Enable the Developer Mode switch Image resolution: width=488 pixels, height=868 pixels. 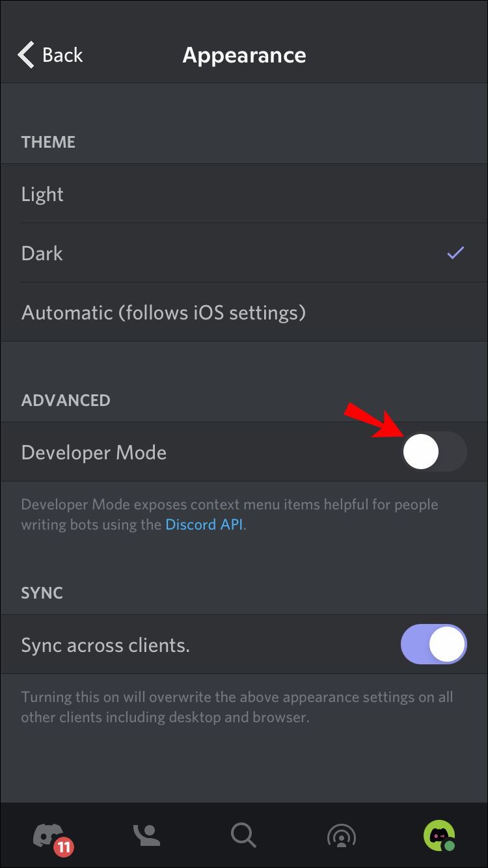click(434, 452)
